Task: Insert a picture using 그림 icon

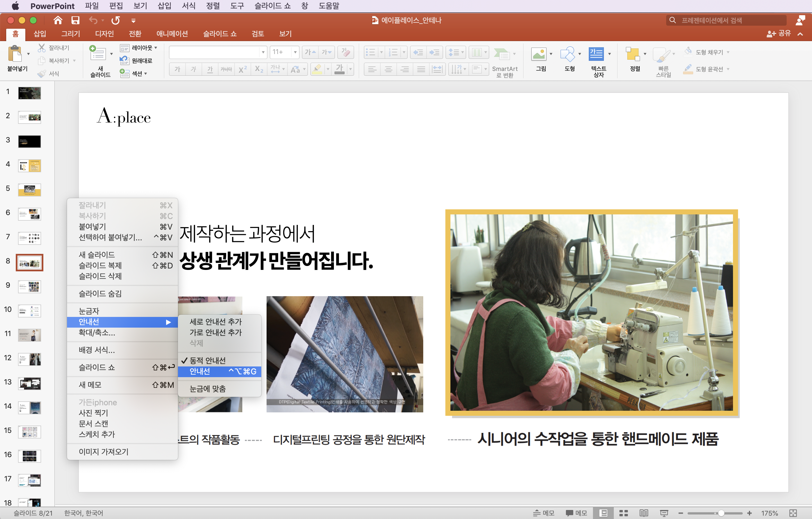Action: [x=539, y=54]
